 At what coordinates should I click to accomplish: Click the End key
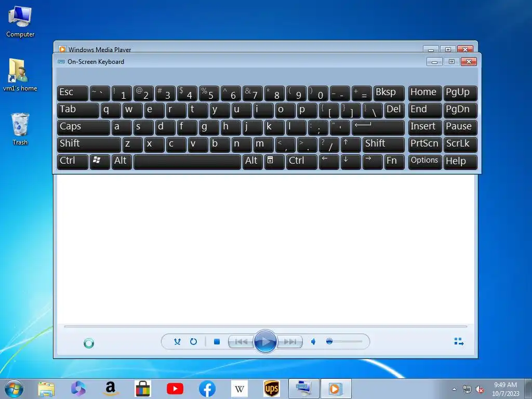point(425,110)
